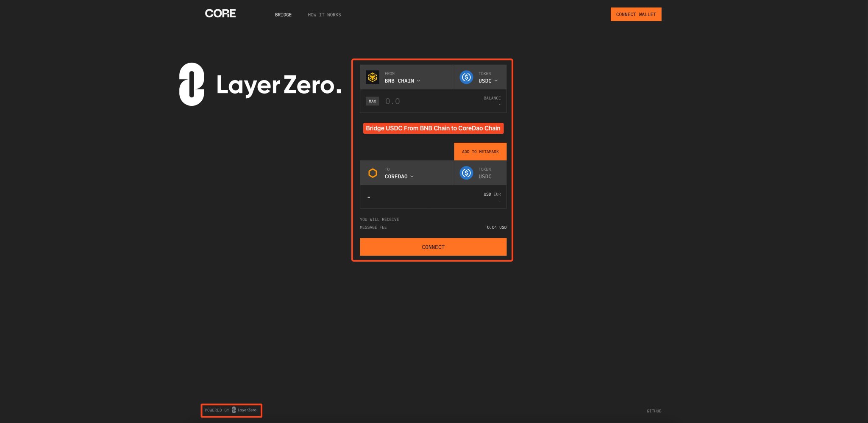
Task: Click the Connect Wallet button in the header
Action: (636, 14)
